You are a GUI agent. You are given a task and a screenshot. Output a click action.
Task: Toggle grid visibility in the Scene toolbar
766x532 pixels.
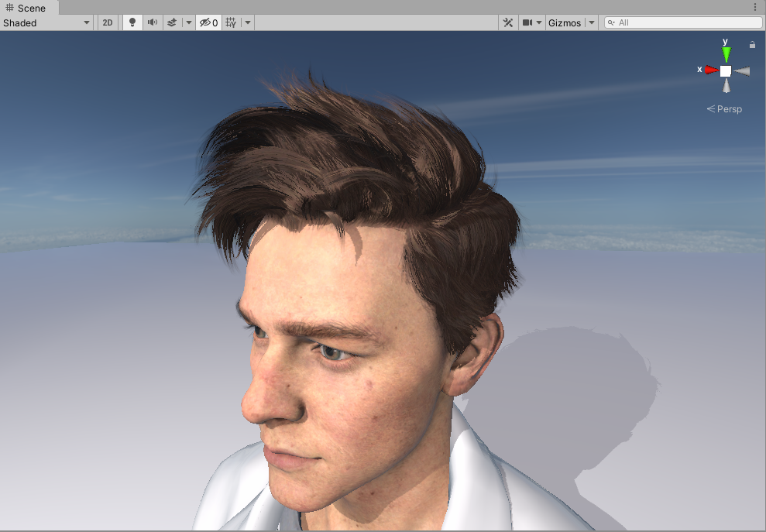pyautogui.click(x=229, y=22)
